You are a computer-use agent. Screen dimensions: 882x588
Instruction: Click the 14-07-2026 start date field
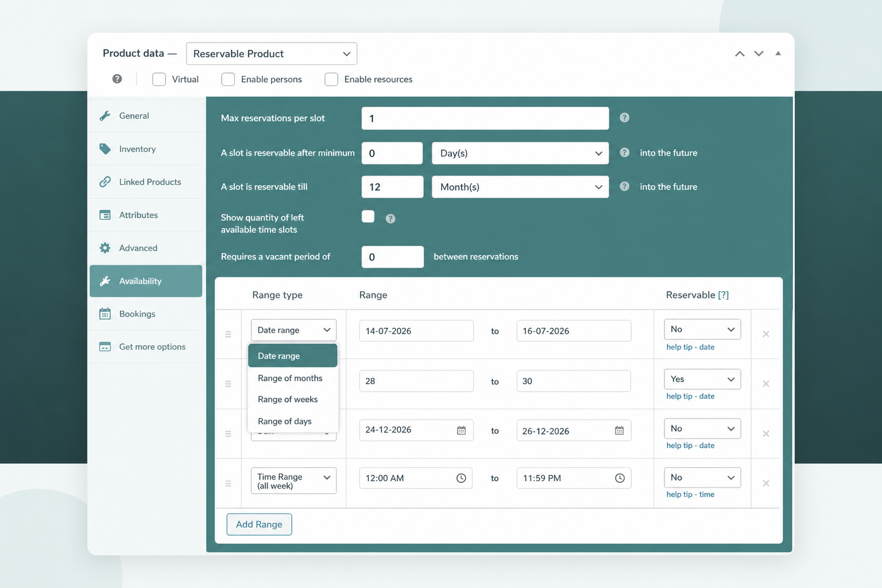pyautogui.click(x=416, y=331)
